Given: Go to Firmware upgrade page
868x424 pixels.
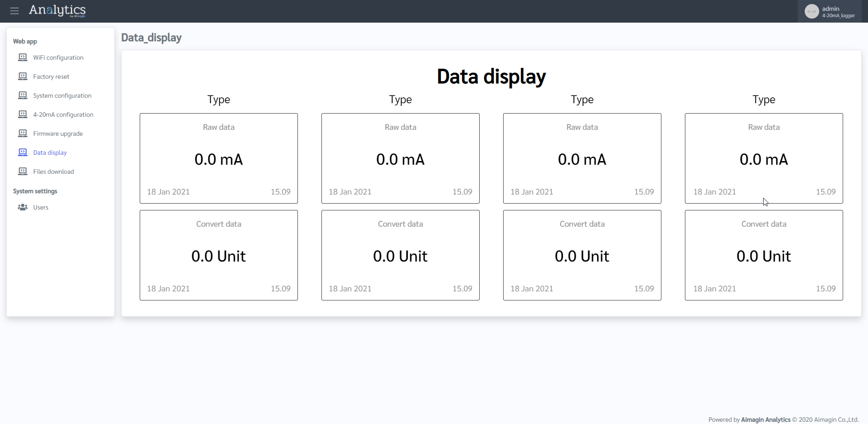Looking at the screenshot, I should tap(58, 133).
